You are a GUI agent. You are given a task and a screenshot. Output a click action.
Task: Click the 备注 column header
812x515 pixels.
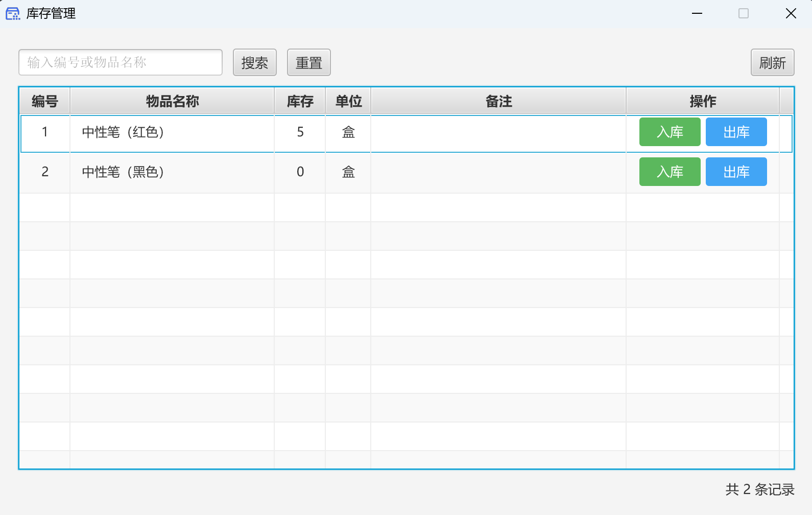pos(498,101)
